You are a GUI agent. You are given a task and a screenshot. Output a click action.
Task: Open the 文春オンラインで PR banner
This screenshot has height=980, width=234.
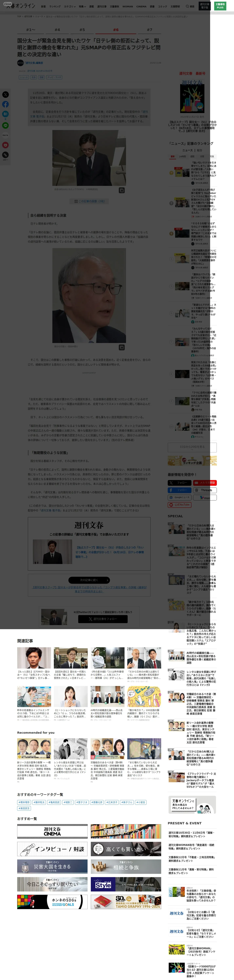click(x=192, y=805)
